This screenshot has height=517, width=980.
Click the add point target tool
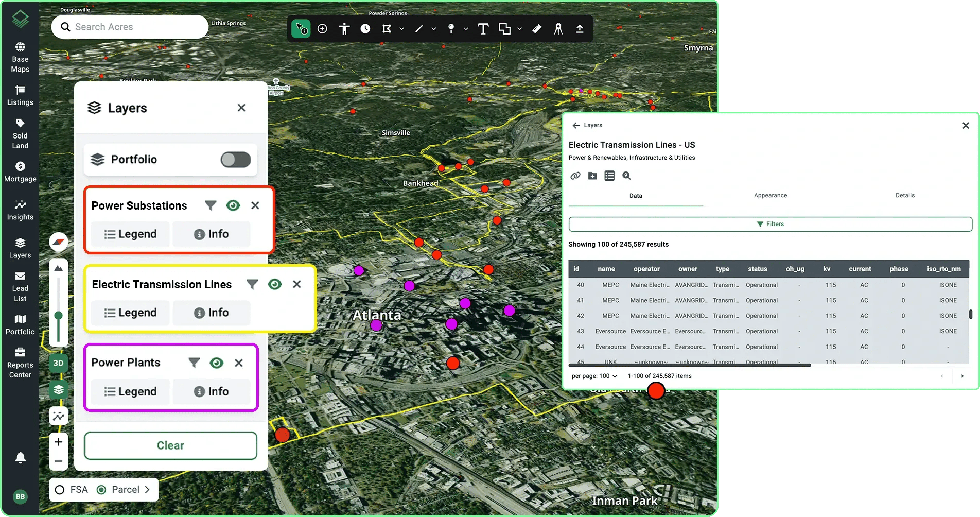coord(322,29)
